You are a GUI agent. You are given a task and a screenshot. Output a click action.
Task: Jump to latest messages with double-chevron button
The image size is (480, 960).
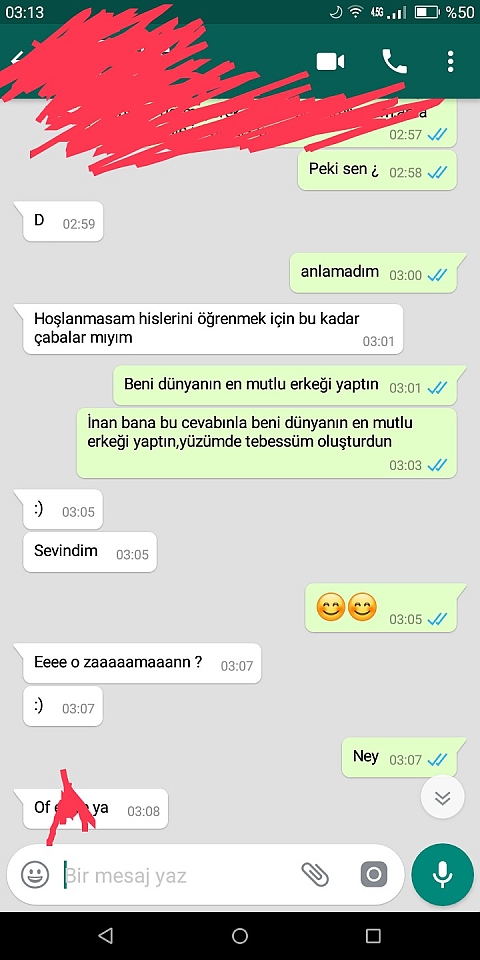coord(443,797)
